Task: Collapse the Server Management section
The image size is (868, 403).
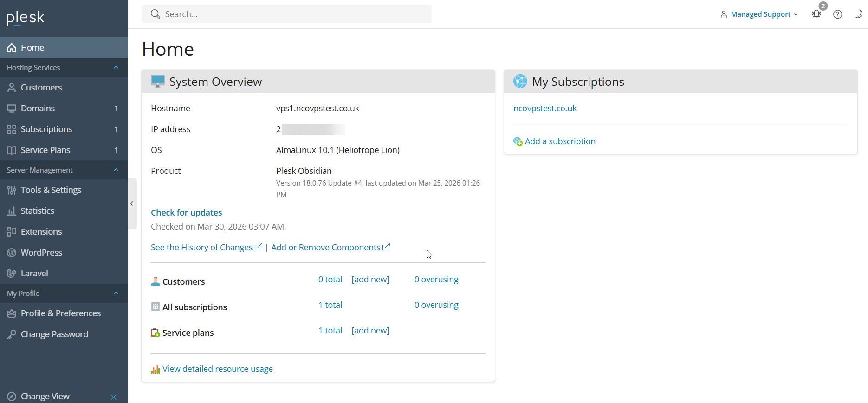Action: pyautogui.click(x=116, y=170)
